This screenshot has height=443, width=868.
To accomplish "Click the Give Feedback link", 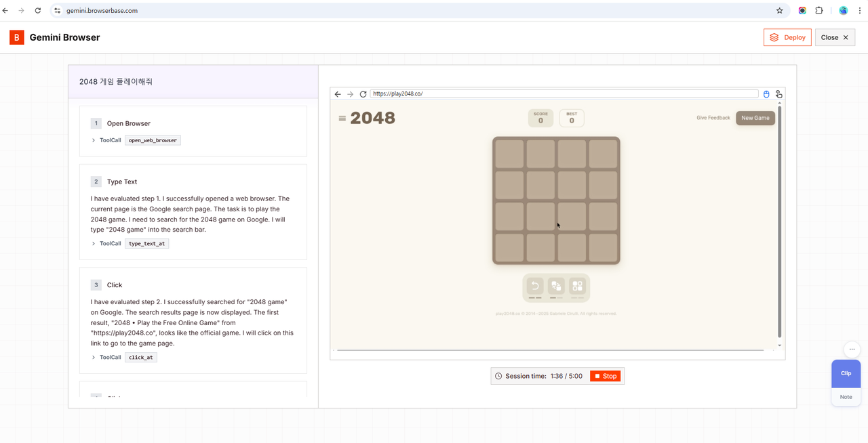I will [x=713, y=118].
